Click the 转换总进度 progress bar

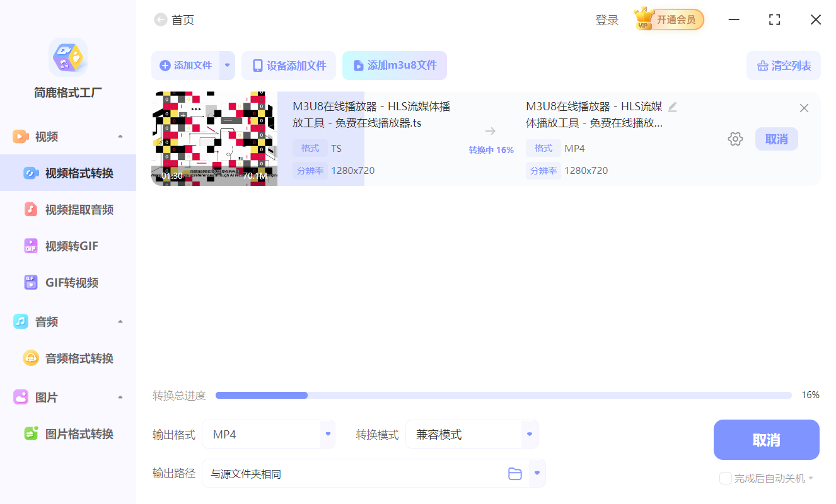(x=504, y=396)
